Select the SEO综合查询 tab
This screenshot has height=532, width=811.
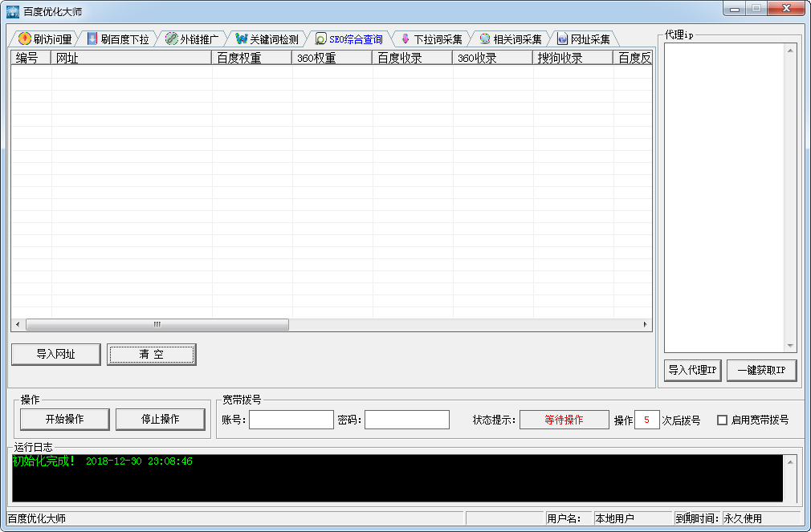[349, 39]
